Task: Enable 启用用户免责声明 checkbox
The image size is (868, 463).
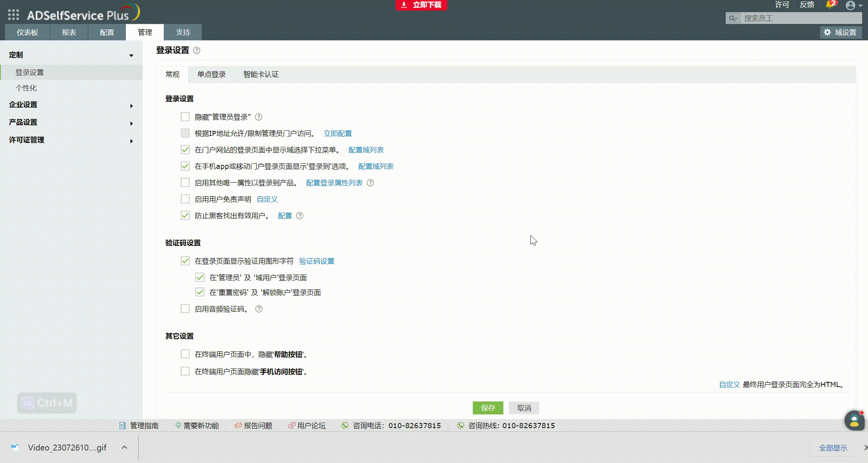Action: (185, 199)
